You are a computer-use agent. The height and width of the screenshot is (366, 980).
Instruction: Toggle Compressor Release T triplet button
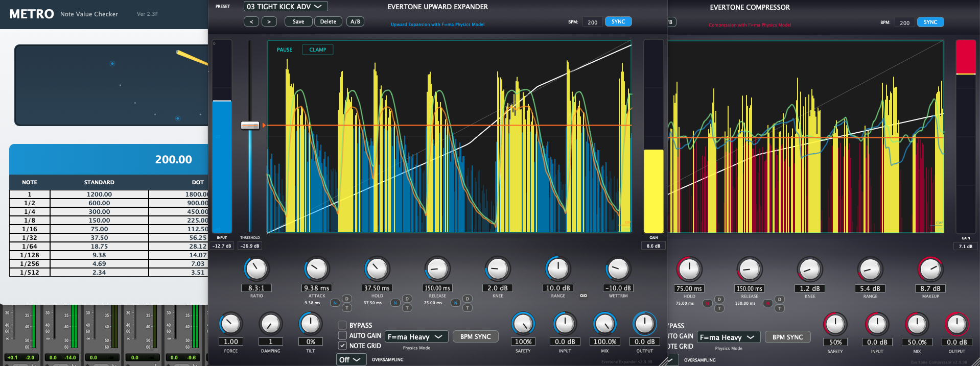780,308
